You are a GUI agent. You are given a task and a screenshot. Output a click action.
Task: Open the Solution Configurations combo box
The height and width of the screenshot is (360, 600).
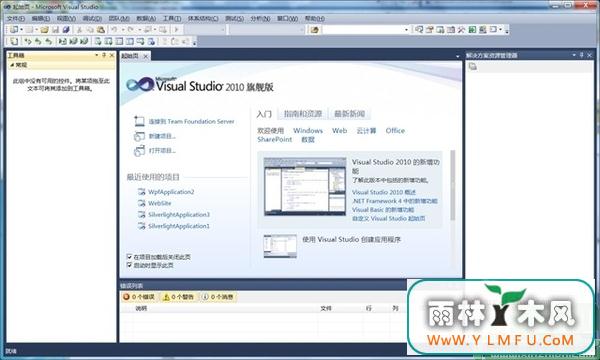pyautogui.click(x=206, y=29)
